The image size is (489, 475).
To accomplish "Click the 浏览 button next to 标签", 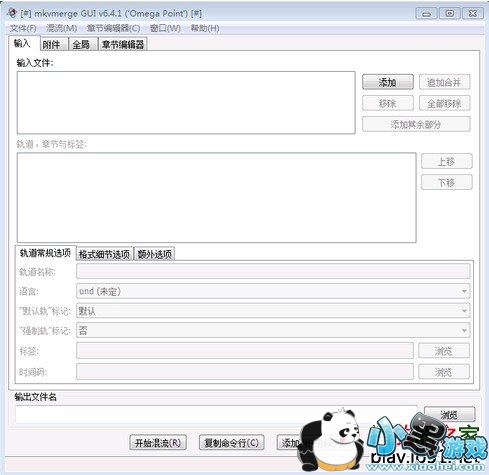I will click(x=444, y=351).
